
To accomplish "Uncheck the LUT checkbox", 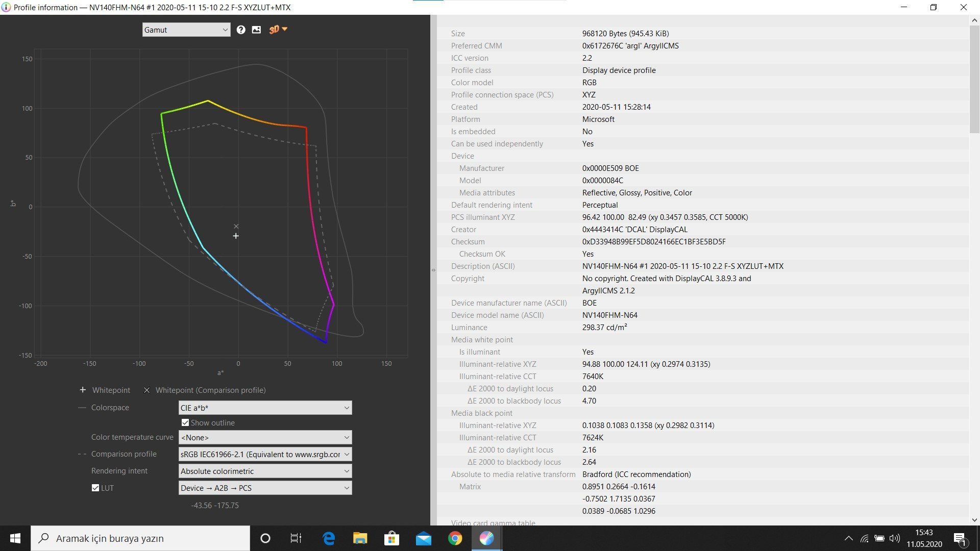I will [95, 488].
